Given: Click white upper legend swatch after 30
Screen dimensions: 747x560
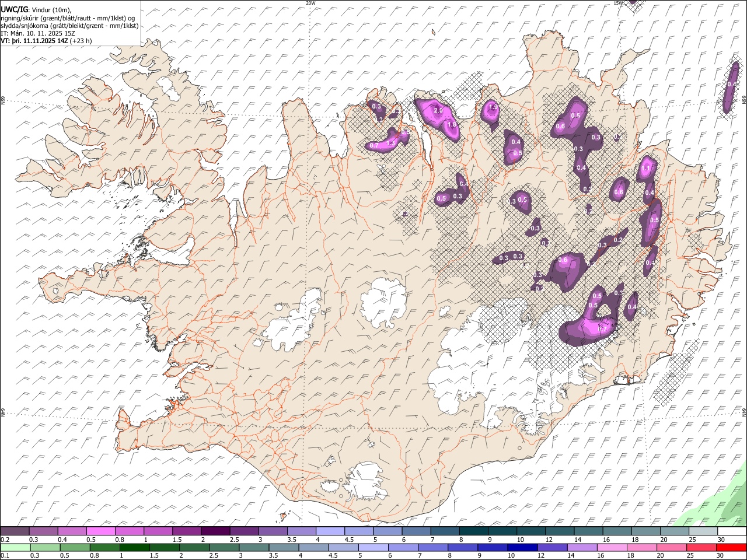Looking at the screenshot, I should [x=732, y=531].
